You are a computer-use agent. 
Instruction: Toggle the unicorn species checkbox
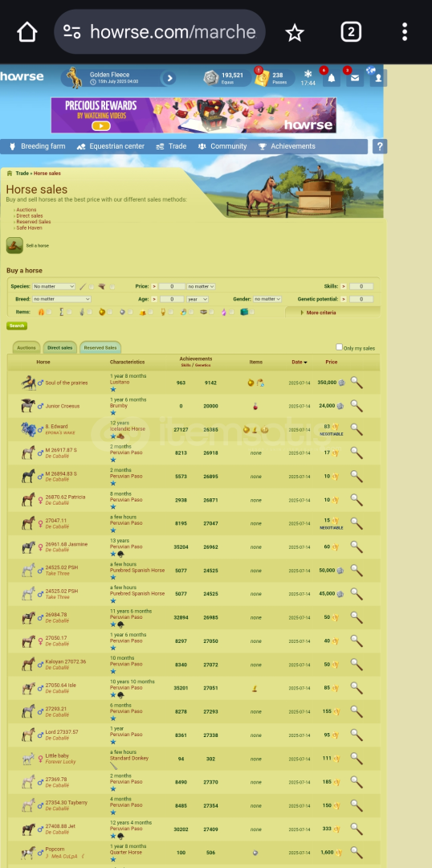[92, 287]
